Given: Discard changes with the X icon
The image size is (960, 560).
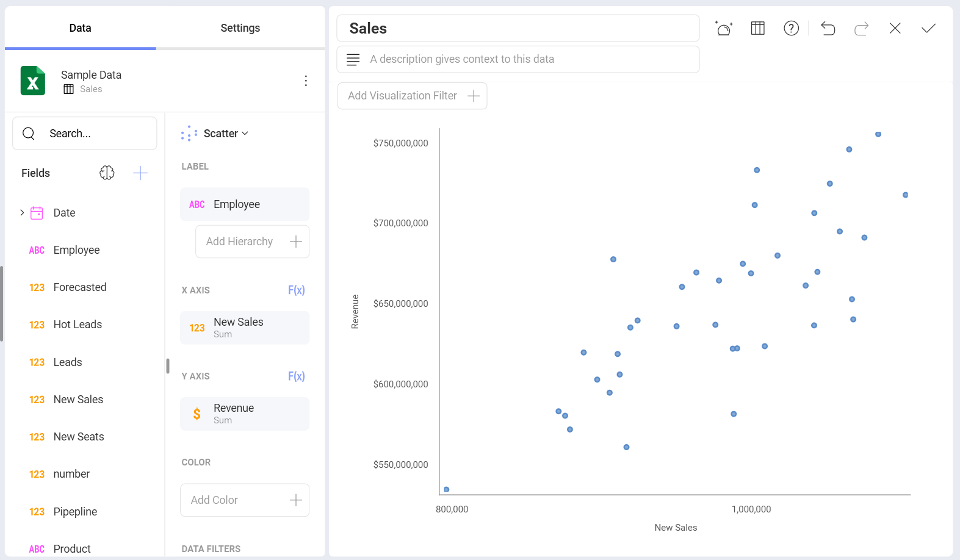Looking at the screenshot, I should click(x=895, y=28).
